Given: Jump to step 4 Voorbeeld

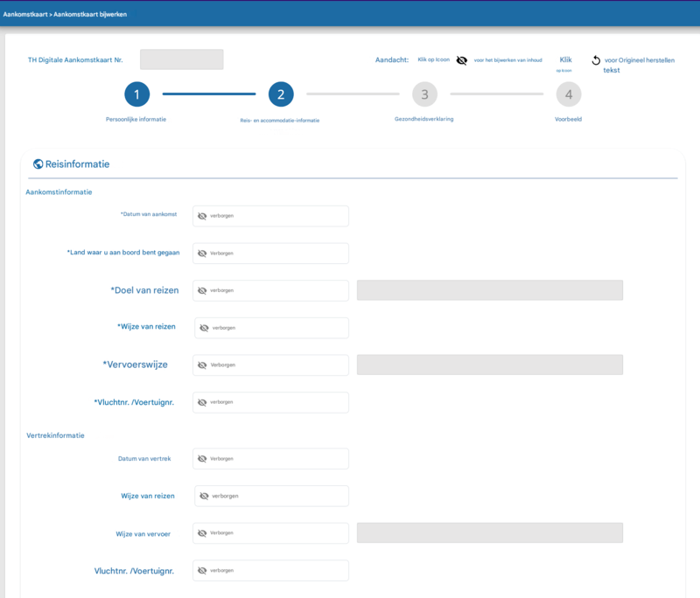Looking at the screenshot, I should [568, 94].
